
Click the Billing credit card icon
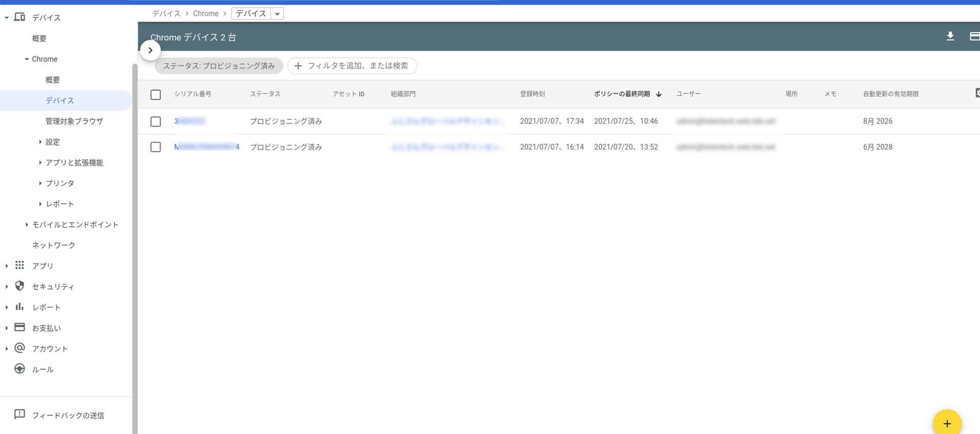point(19,327)
